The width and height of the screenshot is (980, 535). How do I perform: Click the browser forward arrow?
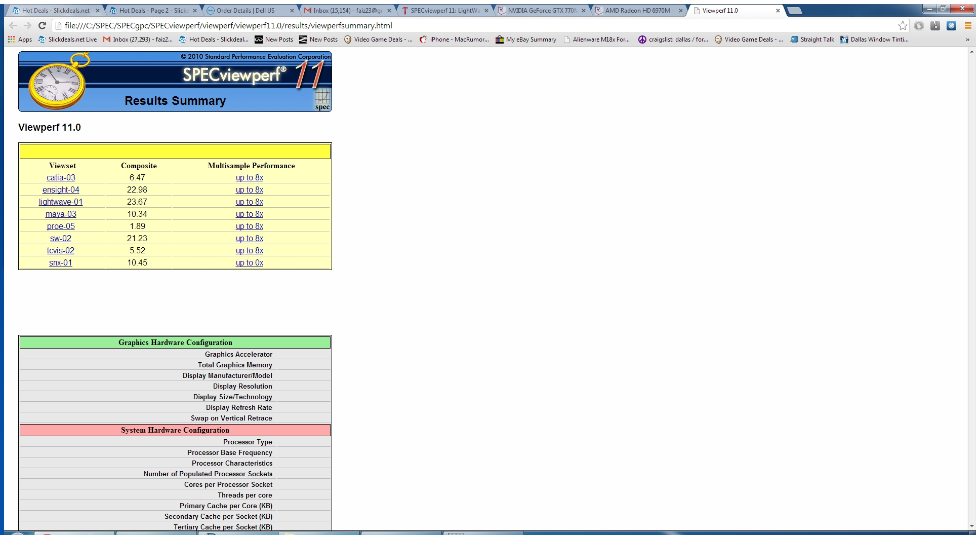(x=27, y=25)
